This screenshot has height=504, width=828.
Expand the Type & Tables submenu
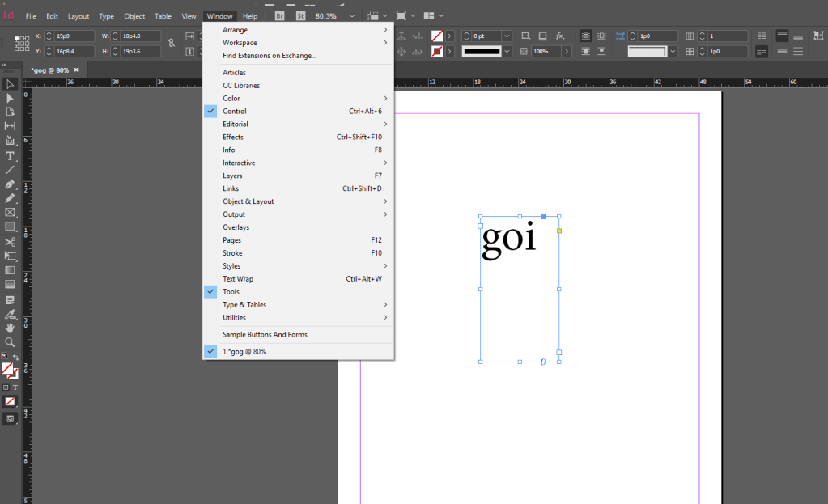[x=244, y=305]
